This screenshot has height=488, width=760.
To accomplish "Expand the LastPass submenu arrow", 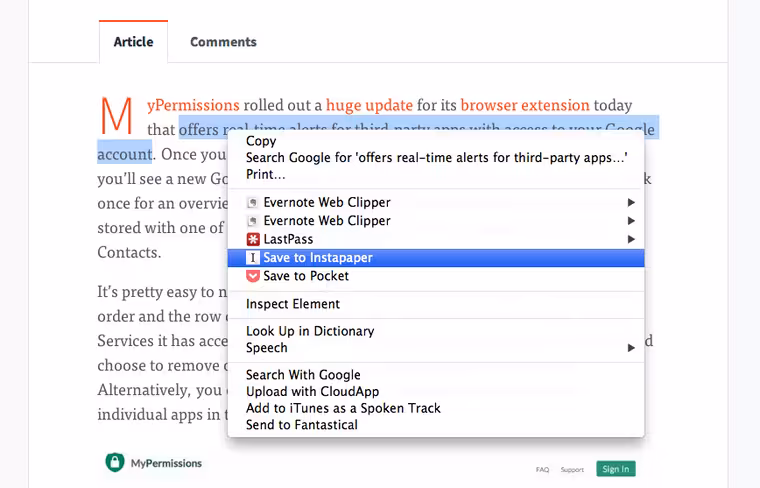I will tap(631, 239).
